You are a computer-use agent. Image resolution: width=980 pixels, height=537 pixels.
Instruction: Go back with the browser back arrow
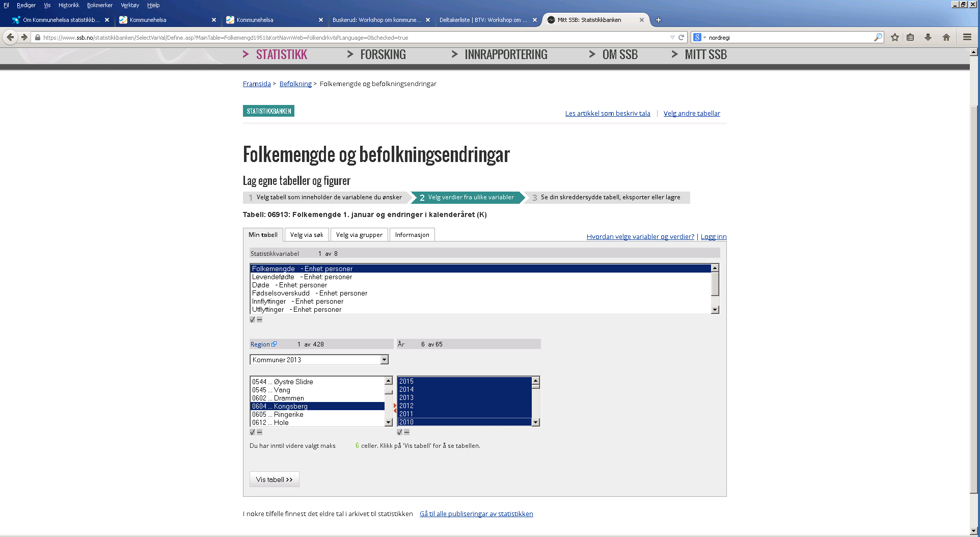point(10,37)
